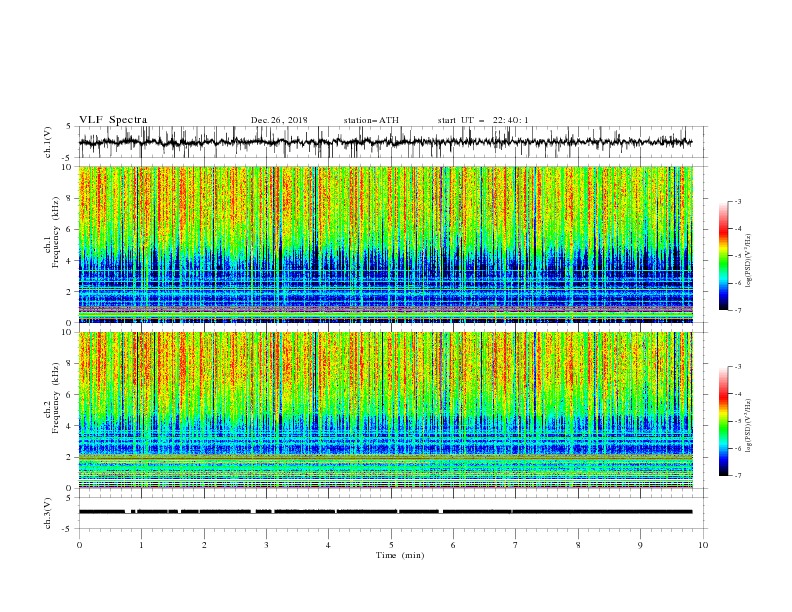This screenshot has height=612, width=792.
Task: Click the 'ch.3(V)' axis label
Action: 48,513
